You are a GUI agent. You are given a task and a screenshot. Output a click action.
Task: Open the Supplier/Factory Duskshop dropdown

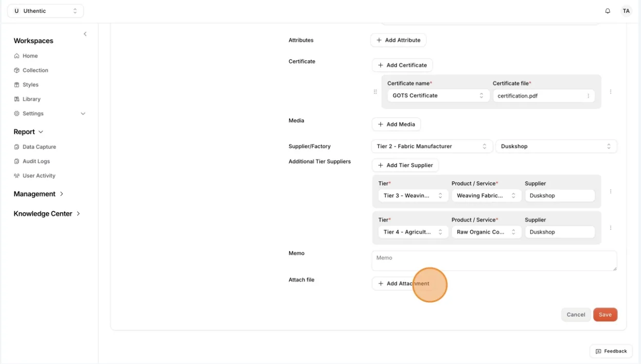(x=556, y=147)
